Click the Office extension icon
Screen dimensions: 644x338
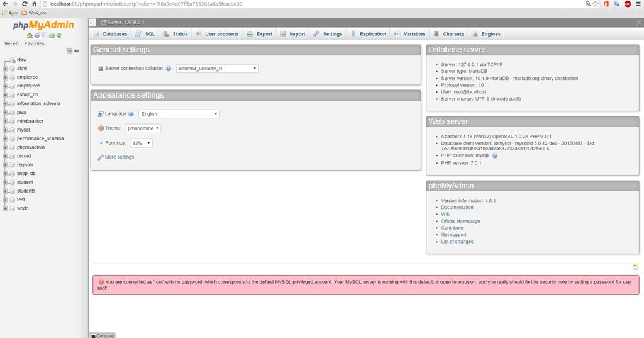click(606, 4)
